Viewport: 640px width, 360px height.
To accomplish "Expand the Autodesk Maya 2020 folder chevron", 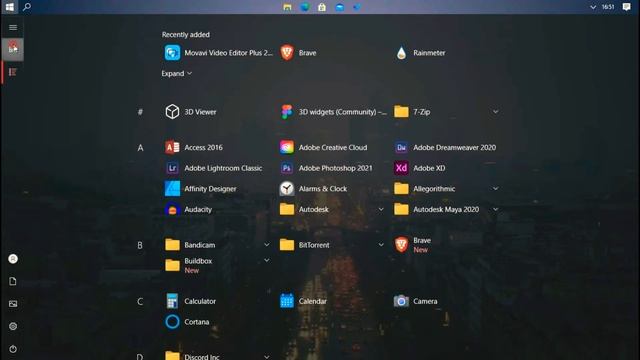I will 495,209.
